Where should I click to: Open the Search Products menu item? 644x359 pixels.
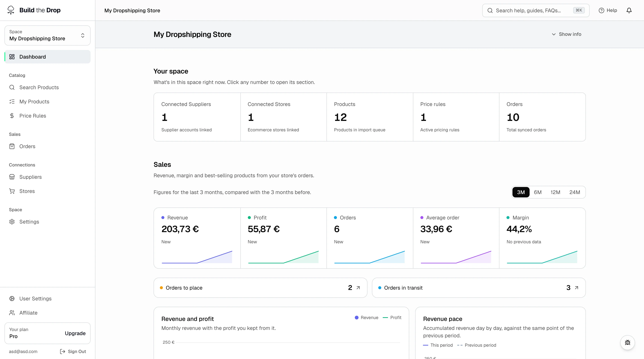[48, 87]
